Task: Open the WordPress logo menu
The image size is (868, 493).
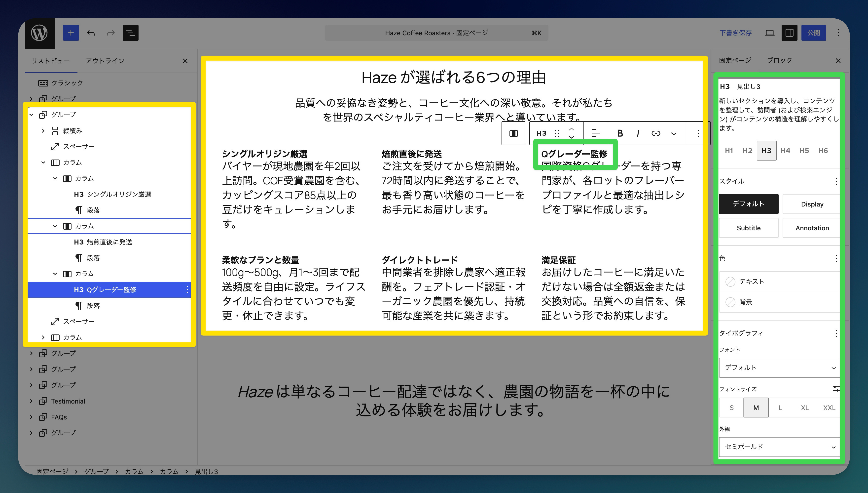Action: pyautogui.click(x=40, y=33)
